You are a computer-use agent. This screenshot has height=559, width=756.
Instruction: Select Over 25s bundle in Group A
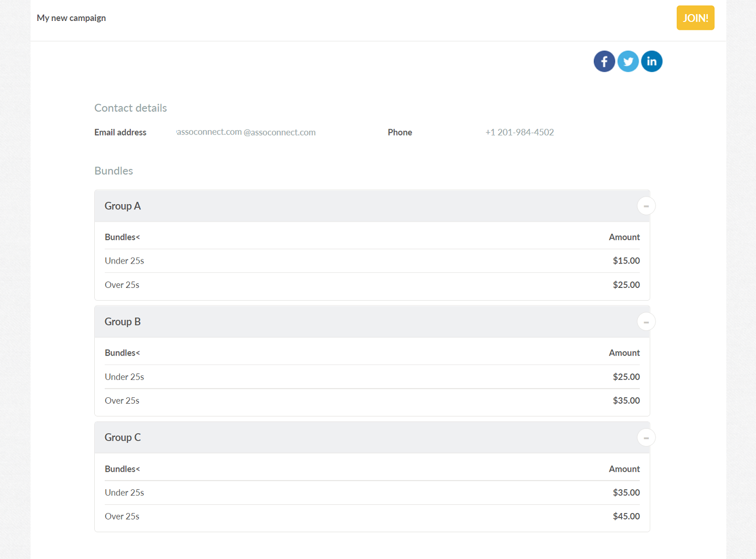[122, 285]
